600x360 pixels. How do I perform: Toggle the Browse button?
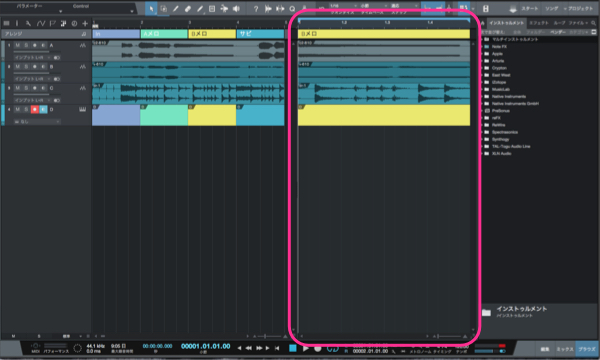point(587,349)
